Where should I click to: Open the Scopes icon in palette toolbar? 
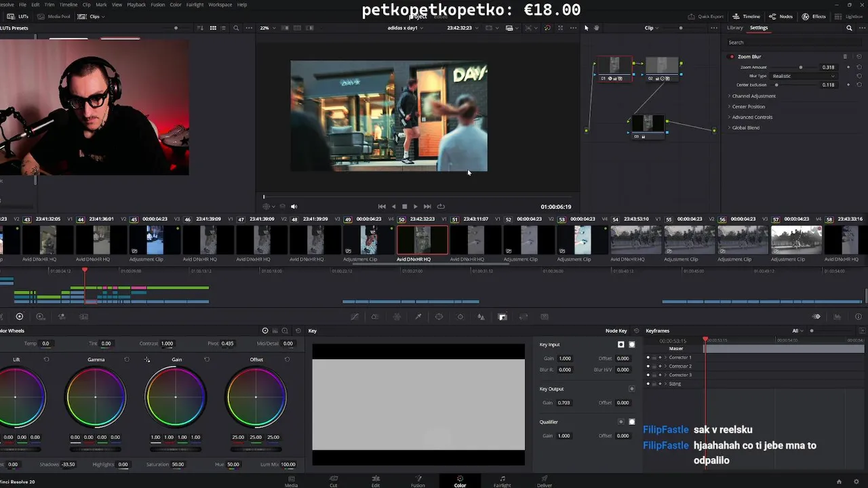tap(837, 317)
